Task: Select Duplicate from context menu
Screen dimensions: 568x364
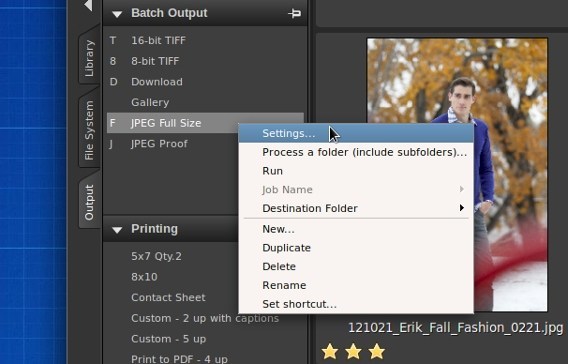Action: [356, 248]
